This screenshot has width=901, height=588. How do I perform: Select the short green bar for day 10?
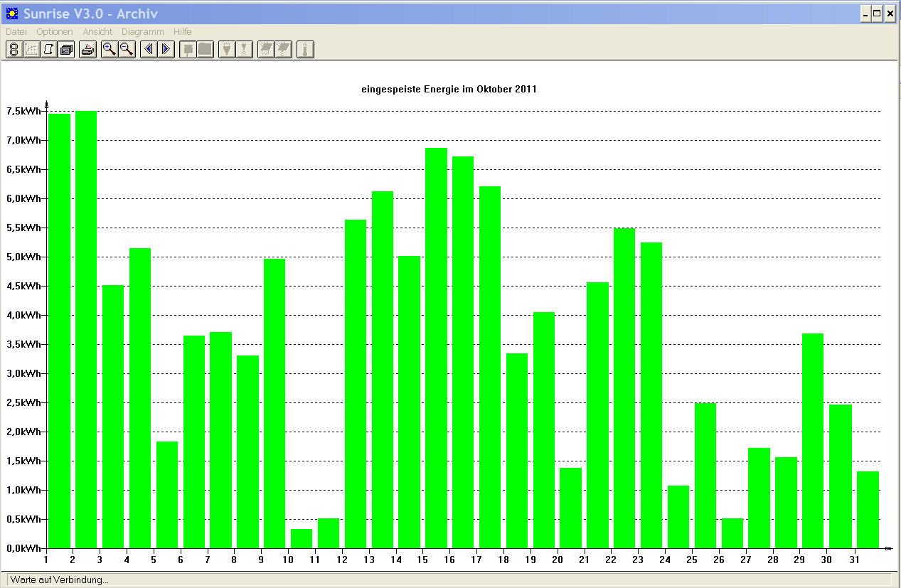[302, 538]
